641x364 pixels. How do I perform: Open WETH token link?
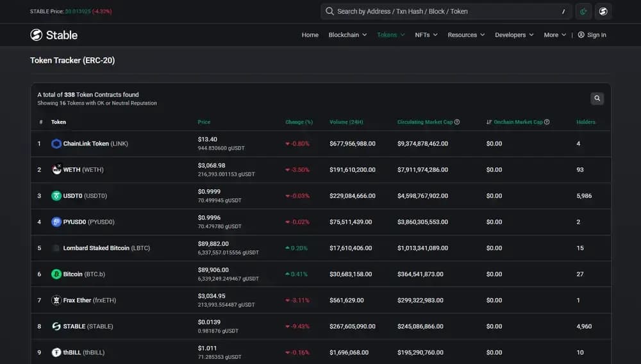[x=83, y=170]
